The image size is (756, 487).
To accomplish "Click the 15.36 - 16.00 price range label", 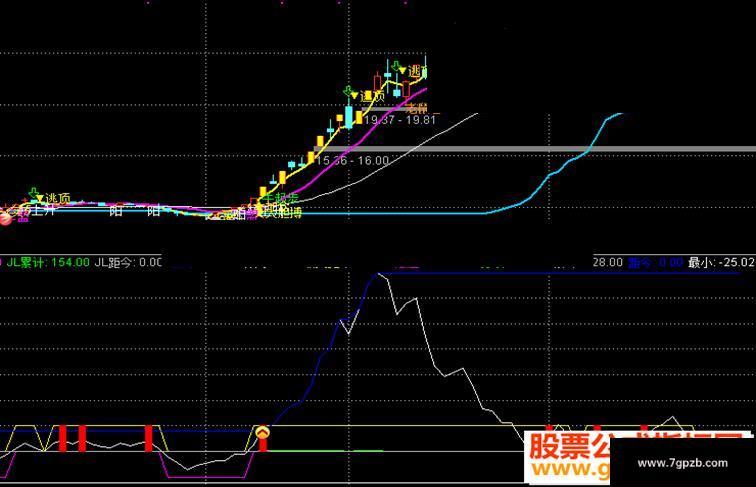I will coord(352,161).
